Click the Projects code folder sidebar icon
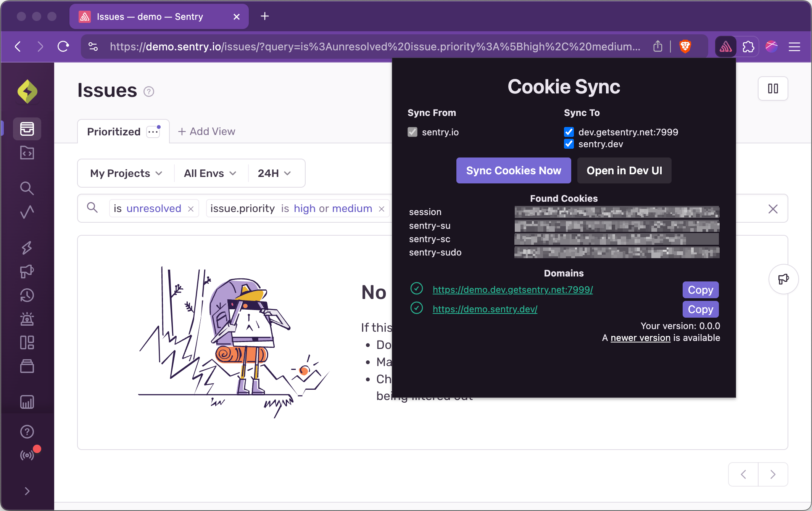 [27, 153]
